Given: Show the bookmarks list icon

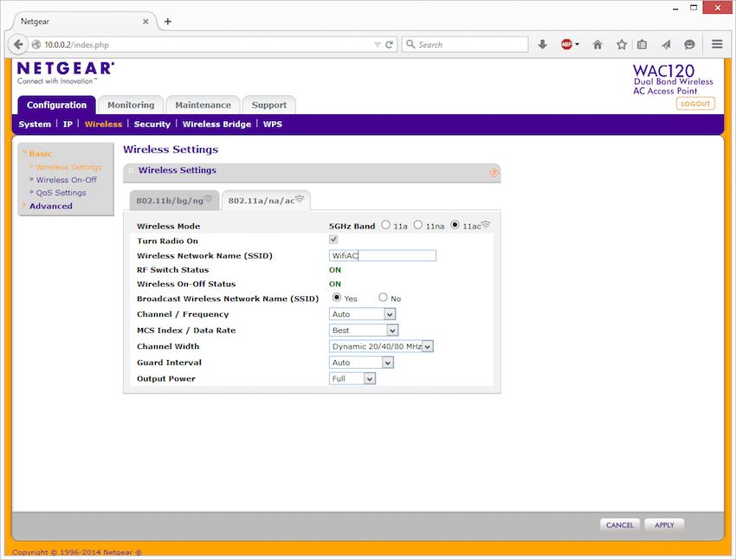Looking at the screenshot, I should tap(642, 44).
